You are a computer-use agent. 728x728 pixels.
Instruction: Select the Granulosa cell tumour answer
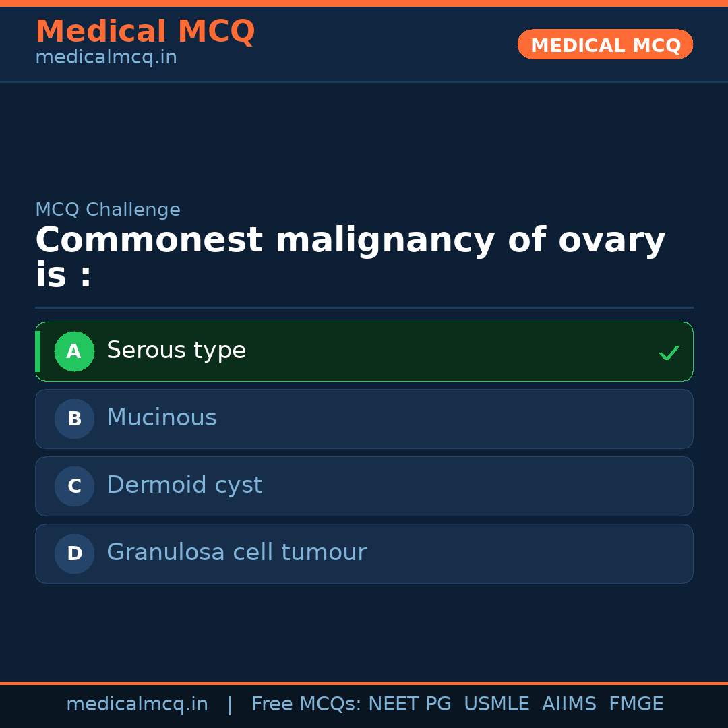point(364,553)
